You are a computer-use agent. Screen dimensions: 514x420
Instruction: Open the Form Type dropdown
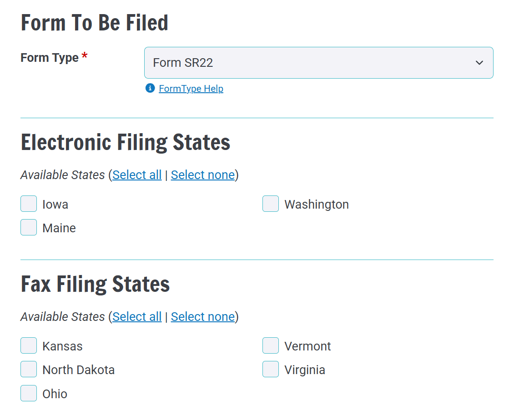click(x=318, y=63)
